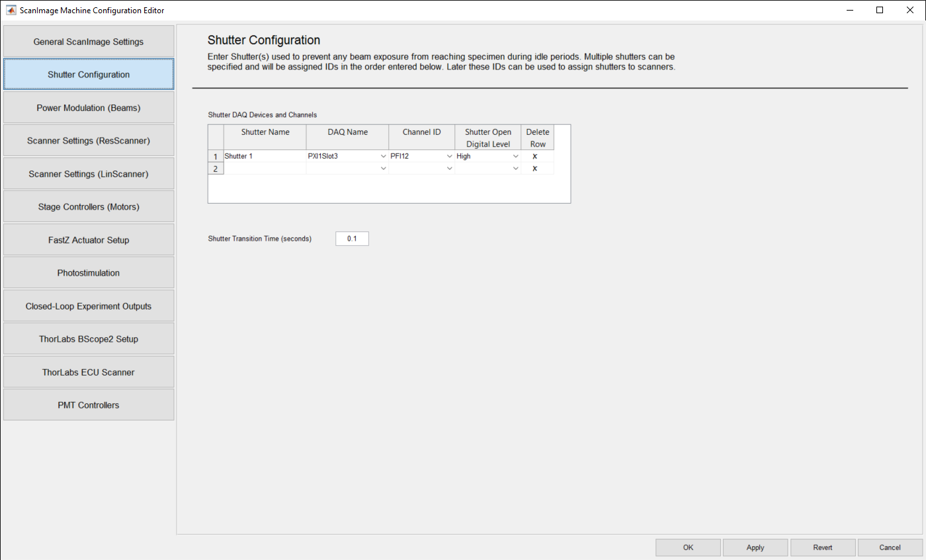Click the Shutter Name column header
The height and width of the screenshot is (560, 926).
pos(265,138)
